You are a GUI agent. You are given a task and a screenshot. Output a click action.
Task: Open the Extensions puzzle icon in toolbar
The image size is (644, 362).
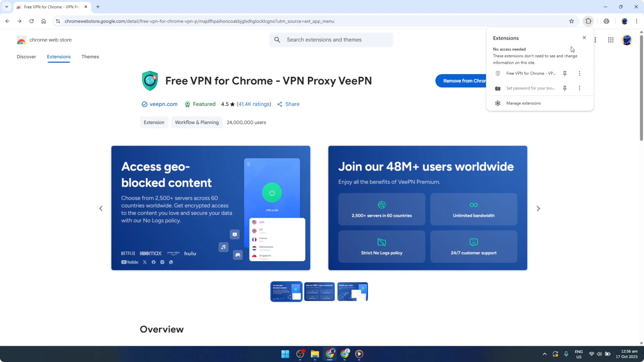588,21
